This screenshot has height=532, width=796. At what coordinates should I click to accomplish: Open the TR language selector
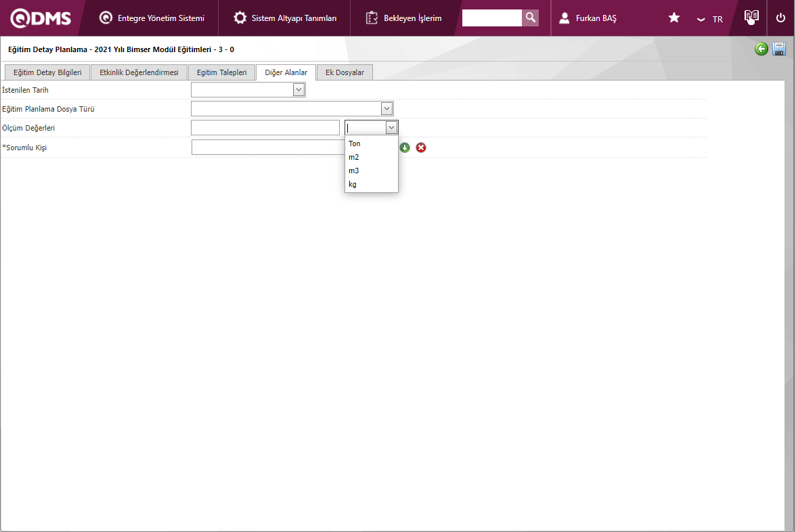(710, 19)
